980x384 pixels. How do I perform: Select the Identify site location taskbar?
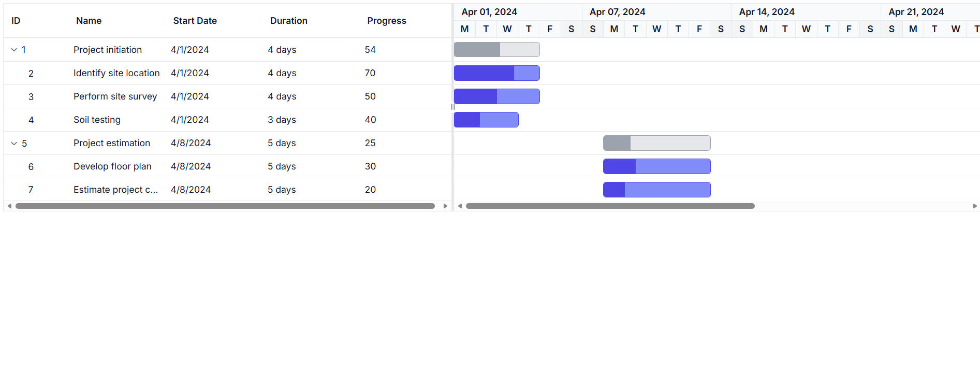(x=497, y=73)
